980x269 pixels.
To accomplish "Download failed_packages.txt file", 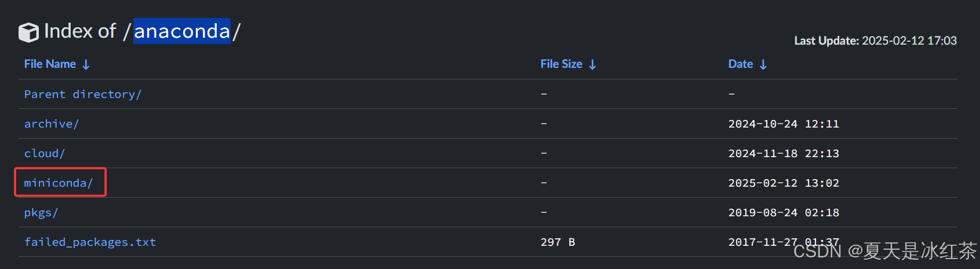I will tap(90, 242).
